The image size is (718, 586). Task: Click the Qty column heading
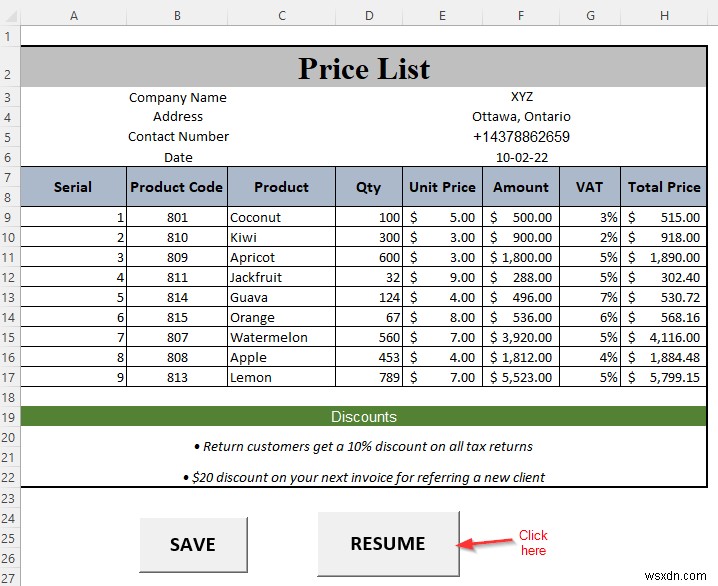point(369,187)
